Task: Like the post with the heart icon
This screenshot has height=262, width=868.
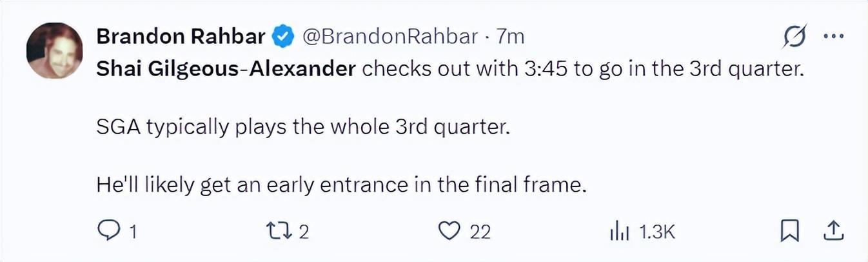Action: 450,231
